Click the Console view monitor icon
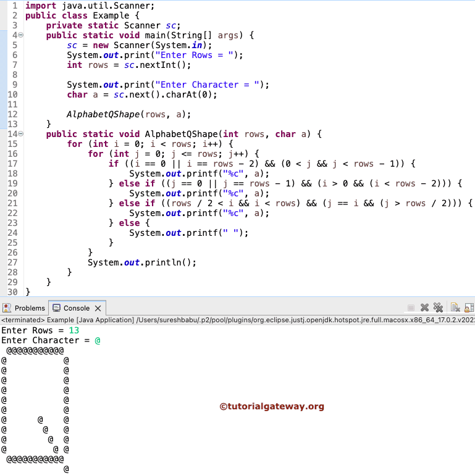475x476 pixels. point(56,308)
